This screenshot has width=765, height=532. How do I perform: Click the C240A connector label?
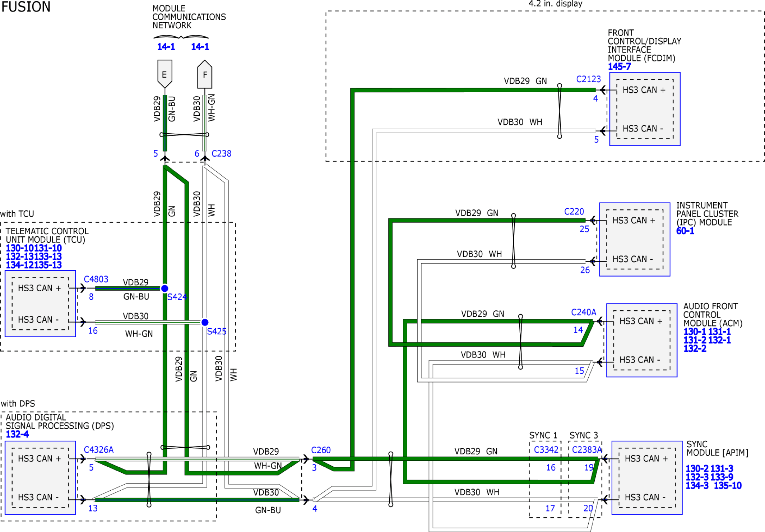[x=584, y=313]
